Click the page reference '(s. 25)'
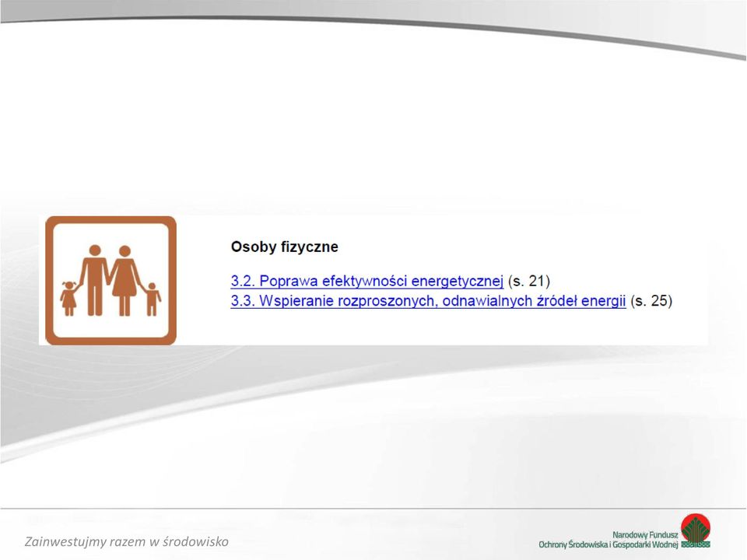747x560 pixels. [x=651, y=301]
